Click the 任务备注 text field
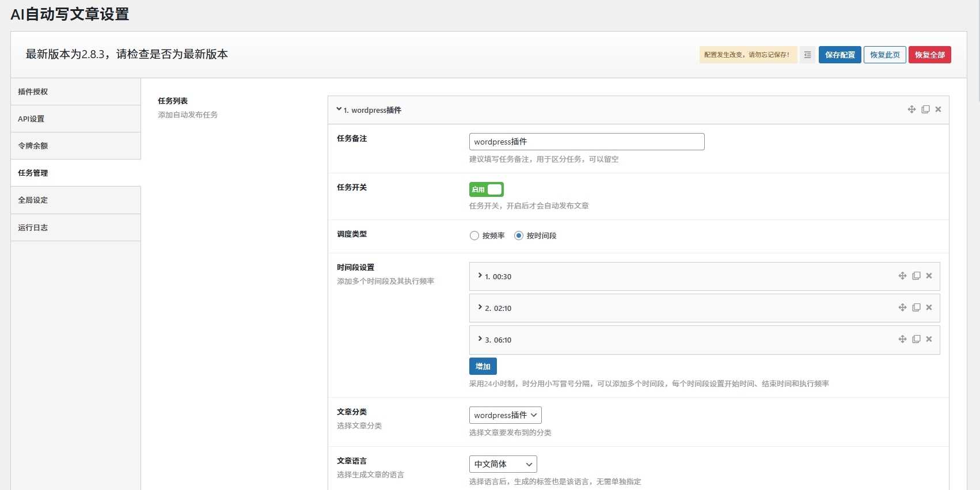The width and height of the screenshot is (980, 490). (586, 142)
